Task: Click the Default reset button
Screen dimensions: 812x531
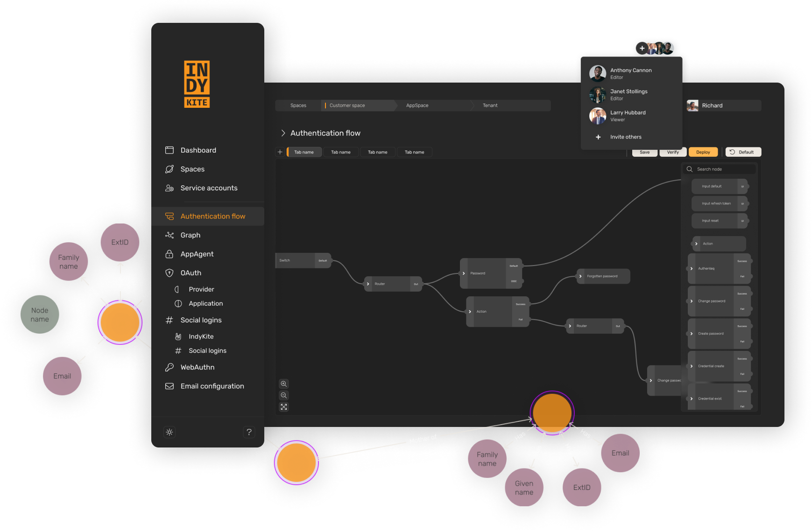Action: (x=743, y=152)
